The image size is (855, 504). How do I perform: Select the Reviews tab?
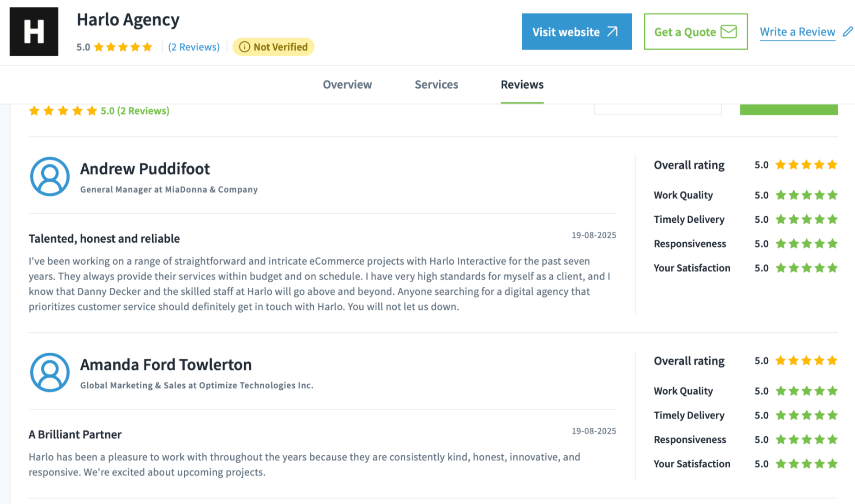click(x=522, y=84)
